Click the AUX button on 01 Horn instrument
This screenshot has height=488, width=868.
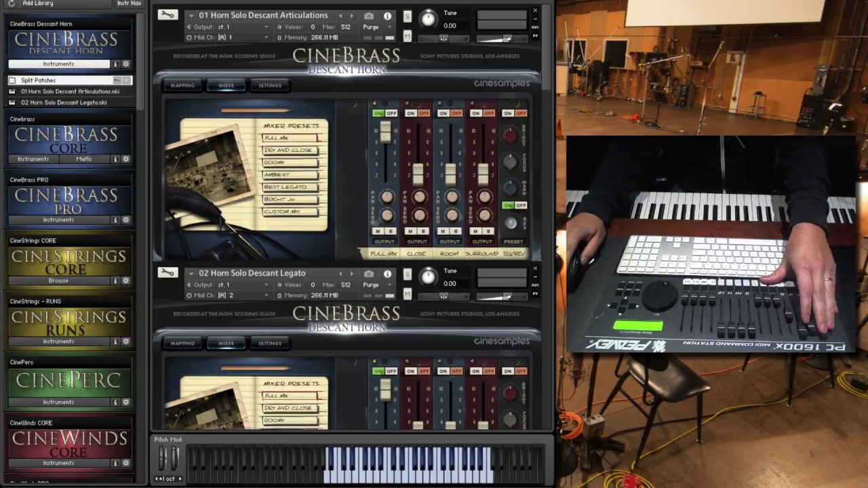(x=535, y=26)
